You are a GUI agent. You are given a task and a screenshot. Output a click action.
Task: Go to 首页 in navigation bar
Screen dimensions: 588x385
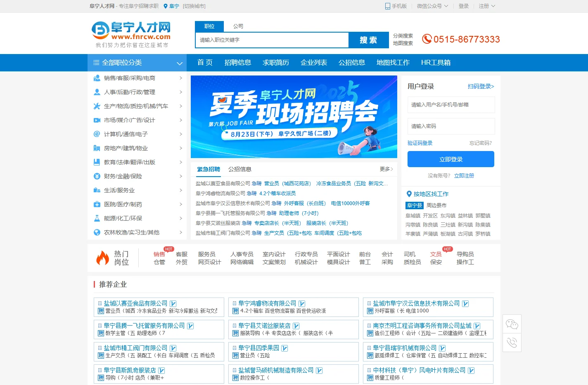205,63
